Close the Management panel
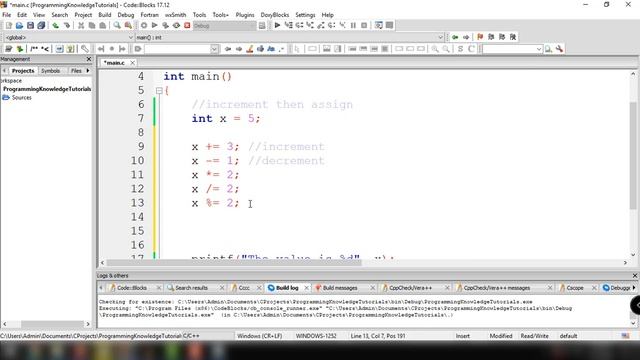This screenshot has height=360, width=640. click(x=89, y=59)
